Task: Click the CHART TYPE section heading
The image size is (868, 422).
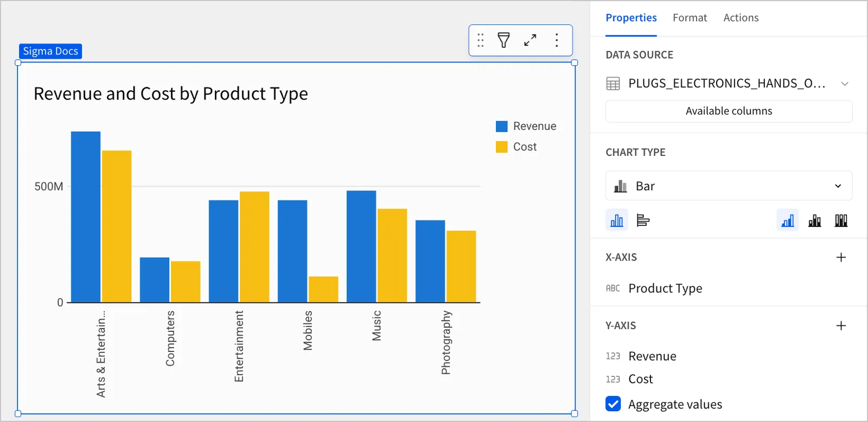Action: [635, 153]
